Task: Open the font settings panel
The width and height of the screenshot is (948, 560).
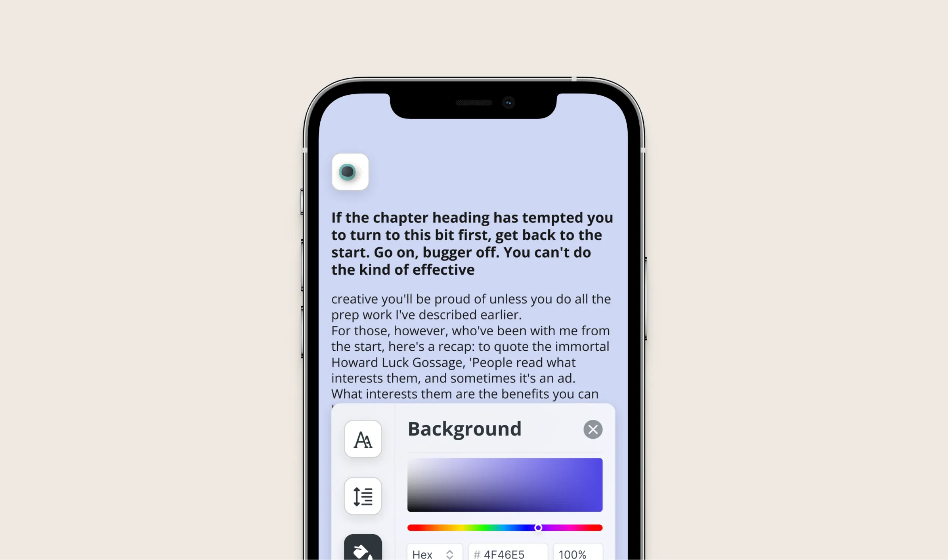Action: [363, 439]
